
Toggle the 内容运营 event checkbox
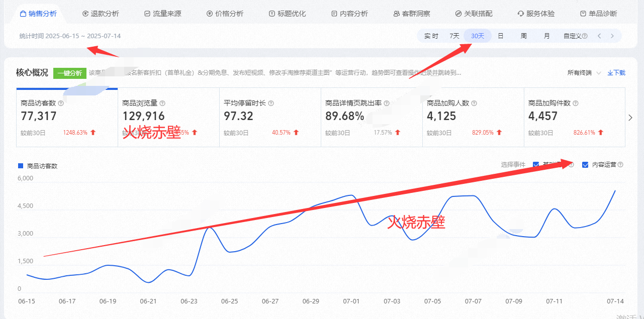tap(585, 165)
